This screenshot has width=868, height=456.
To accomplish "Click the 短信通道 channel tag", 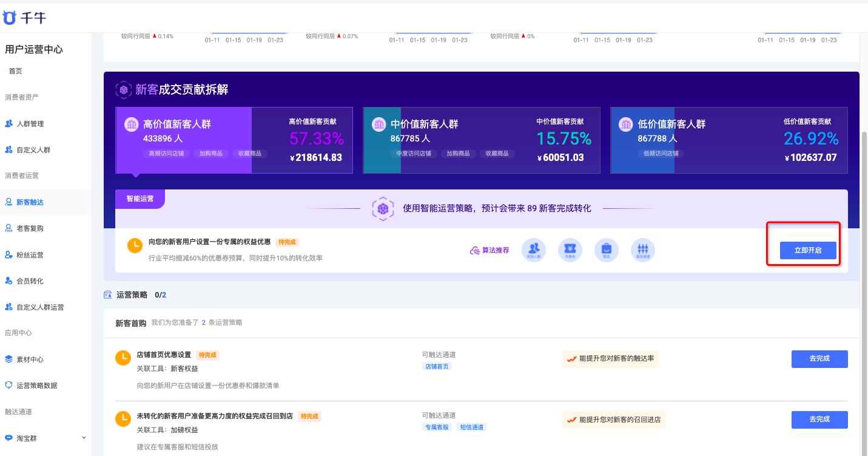I will 472,427.
